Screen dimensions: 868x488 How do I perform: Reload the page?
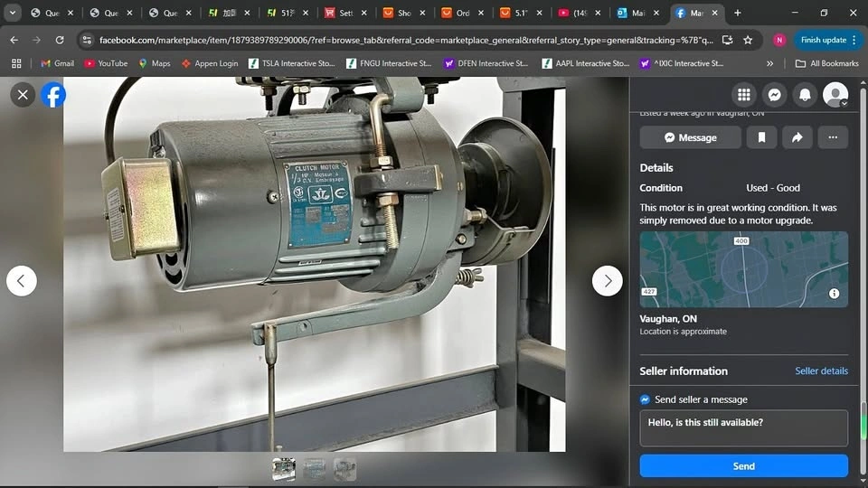[x=60, y=40]
